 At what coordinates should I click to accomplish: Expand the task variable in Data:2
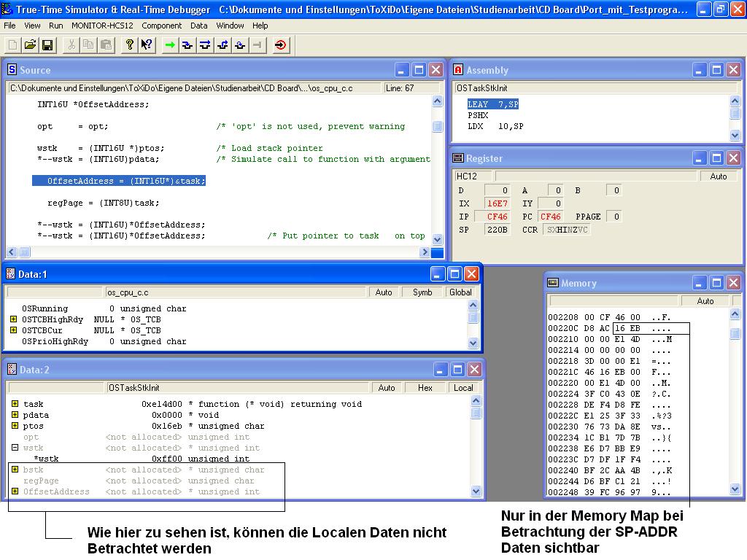[x=15, y=403]
